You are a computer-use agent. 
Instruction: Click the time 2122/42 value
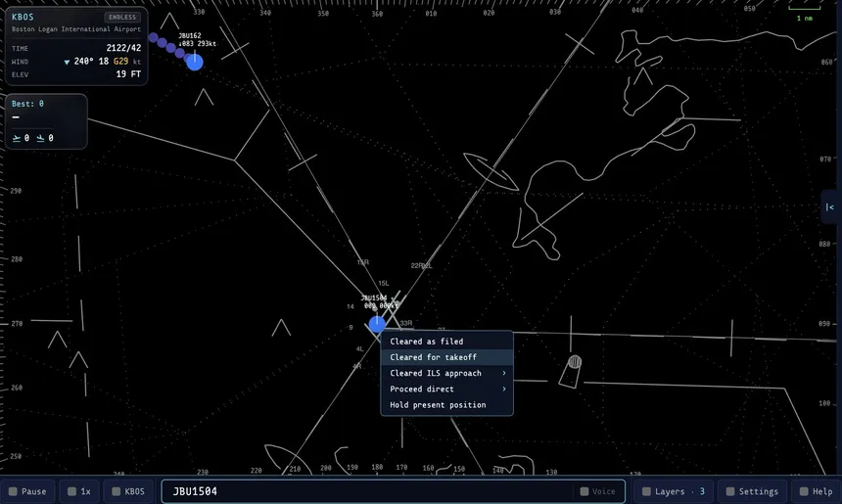(123, 48)
